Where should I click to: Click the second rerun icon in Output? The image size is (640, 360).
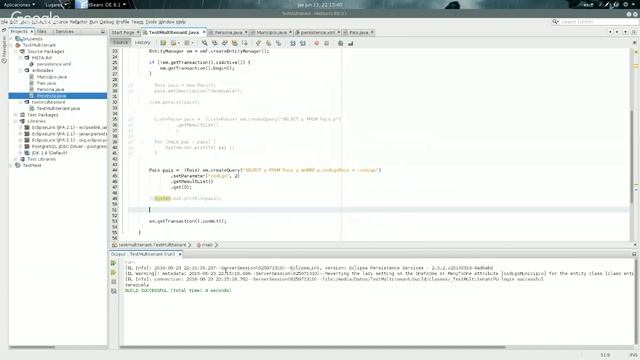click(113, 272)
